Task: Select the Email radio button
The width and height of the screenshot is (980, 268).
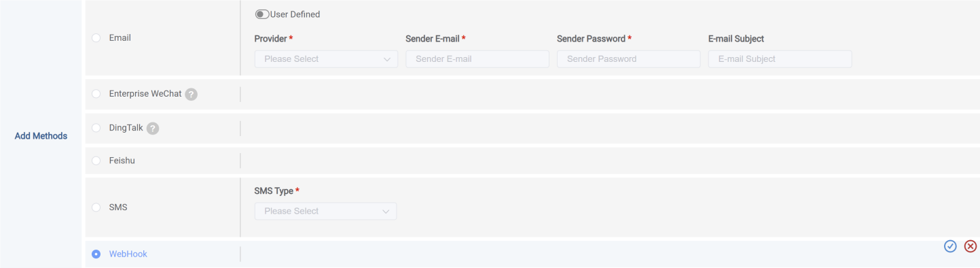Action: [x=96, y=38]
